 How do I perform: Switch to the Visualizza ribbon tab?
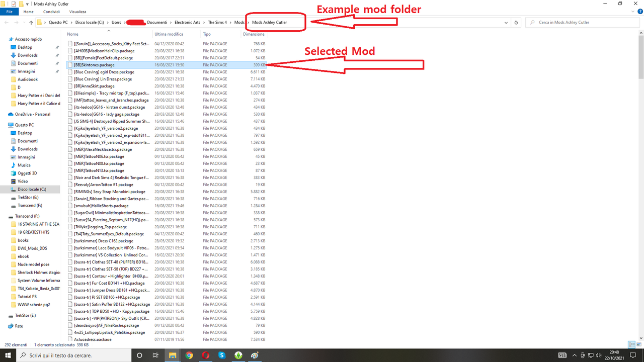tap(77, 12)
